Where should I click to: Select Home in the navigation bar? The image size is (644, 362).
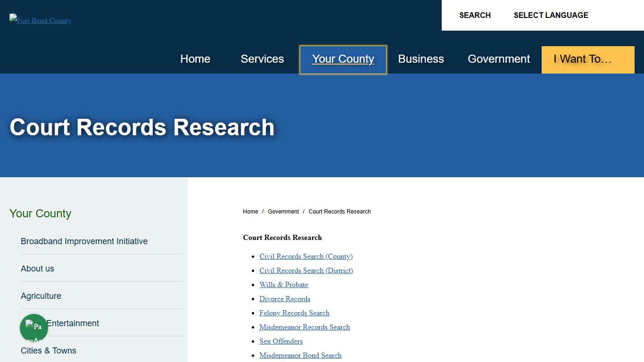[195, 59]
